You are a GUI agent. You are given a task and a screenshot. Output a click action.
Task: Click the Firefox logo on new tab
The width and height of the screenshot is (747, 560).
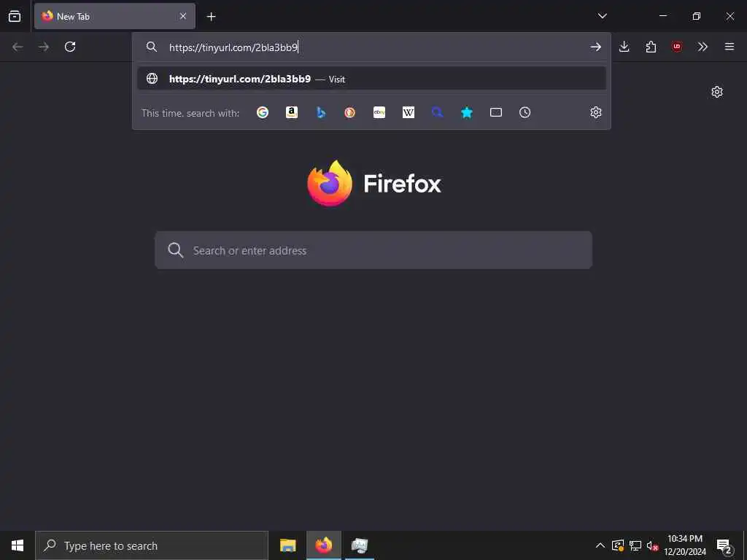(330, 183)
